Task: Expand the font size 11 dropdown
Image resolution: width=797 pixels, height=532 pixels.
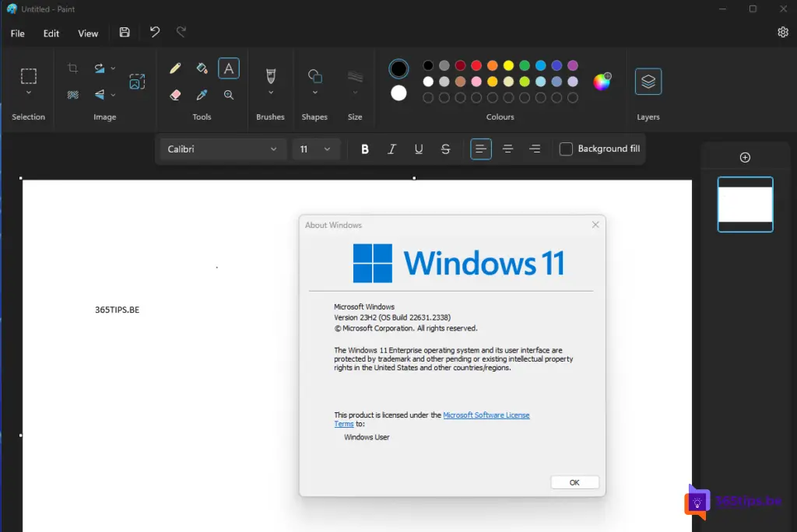Action: click(x=315, y=149)
